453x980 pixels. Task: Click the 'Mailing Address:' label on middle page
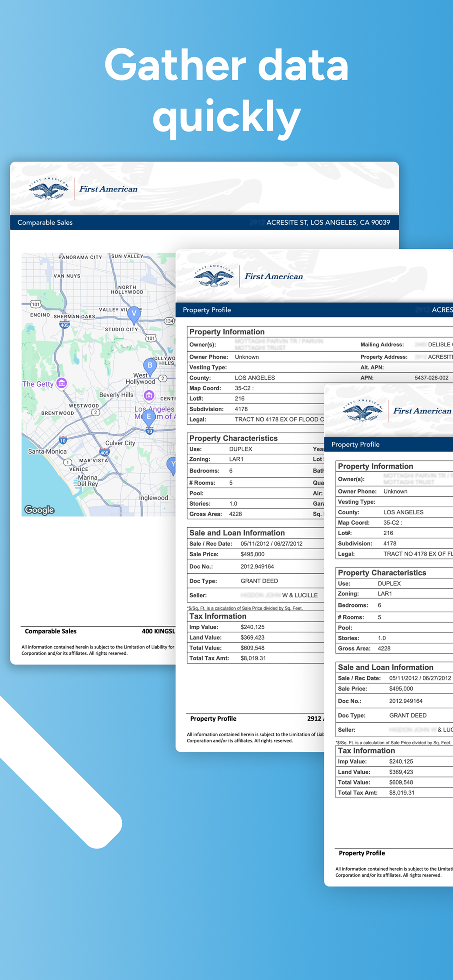click(382, 344)
